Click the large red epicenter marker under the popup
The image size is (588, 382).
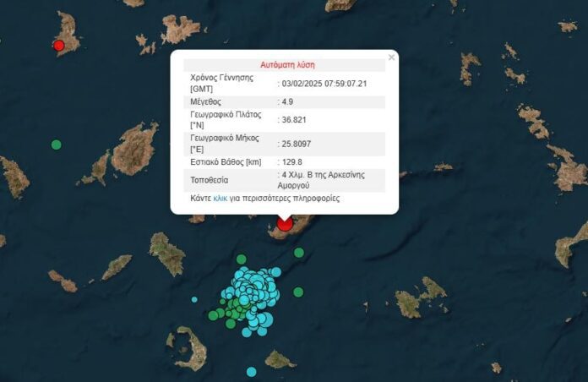(x=285, y=224)
